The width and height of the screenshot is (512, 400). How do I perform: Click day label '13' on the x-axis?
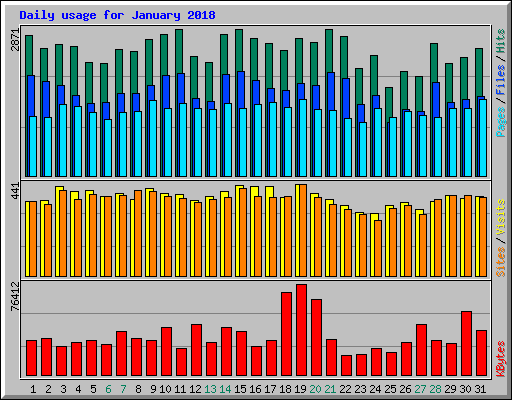pyautogui.click(x=210, y=389)
